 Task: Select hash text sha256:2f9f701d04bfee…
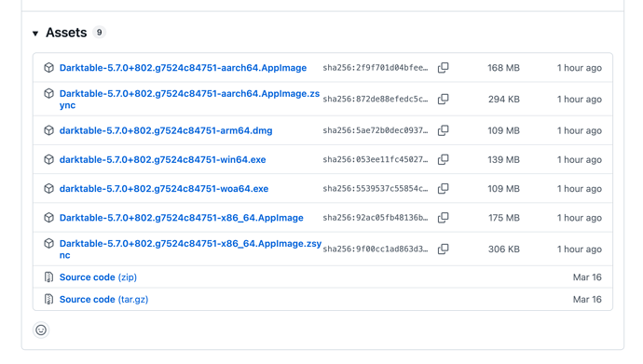point(376,68)
